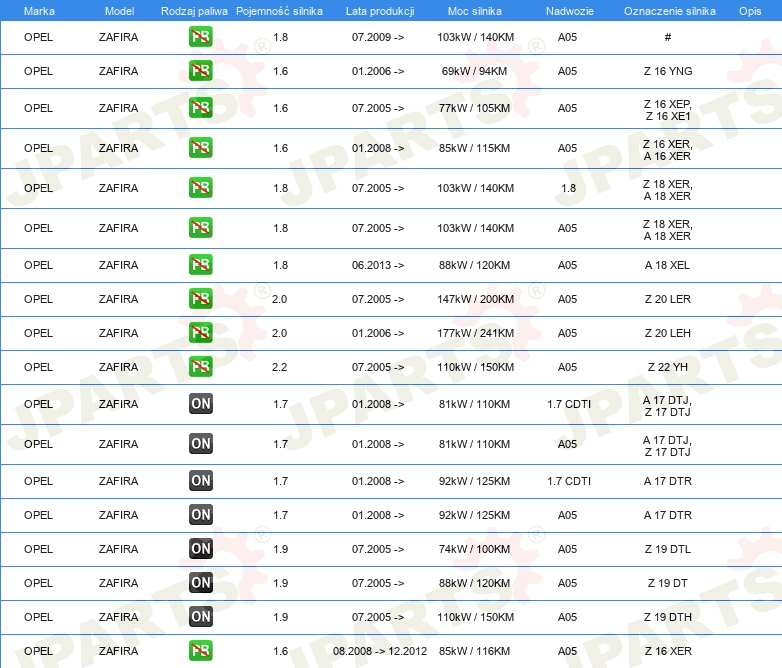This screenshot has width=782, height=668.
Task: Click the petrol icon in the '#' engine row
Action: pos(200,37)
